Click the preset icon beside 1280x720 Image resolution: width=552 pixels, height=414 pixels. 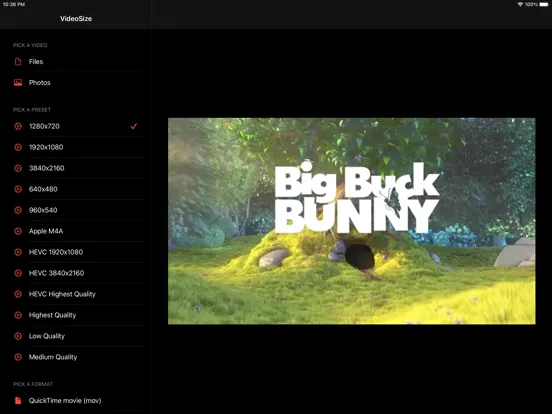18,126
